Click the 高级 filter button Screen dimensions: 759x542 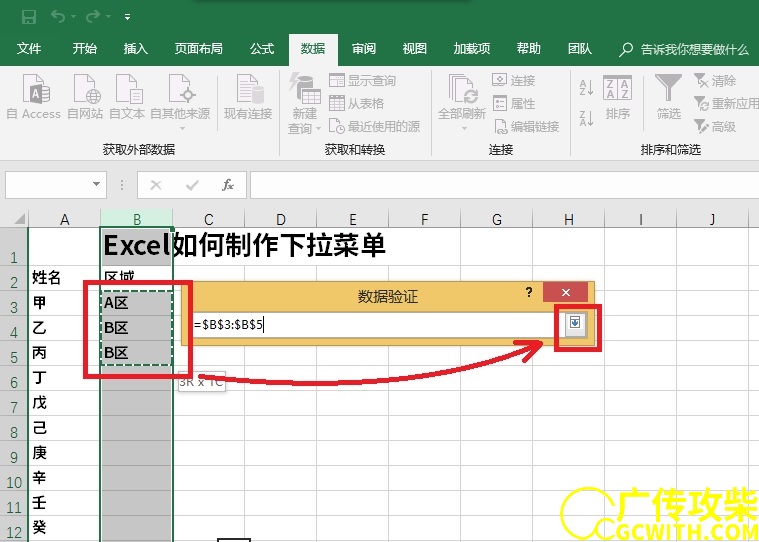[715, 126]
